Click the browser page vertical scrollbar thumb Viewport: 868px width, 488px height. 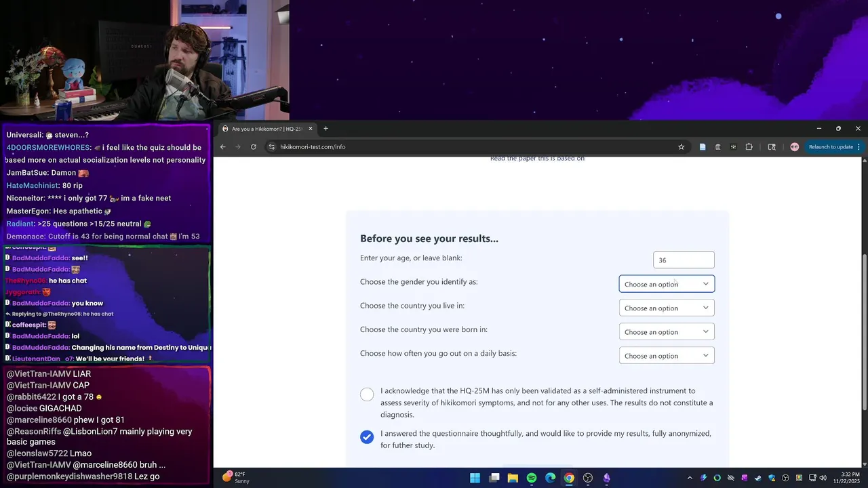click(864, 332)
